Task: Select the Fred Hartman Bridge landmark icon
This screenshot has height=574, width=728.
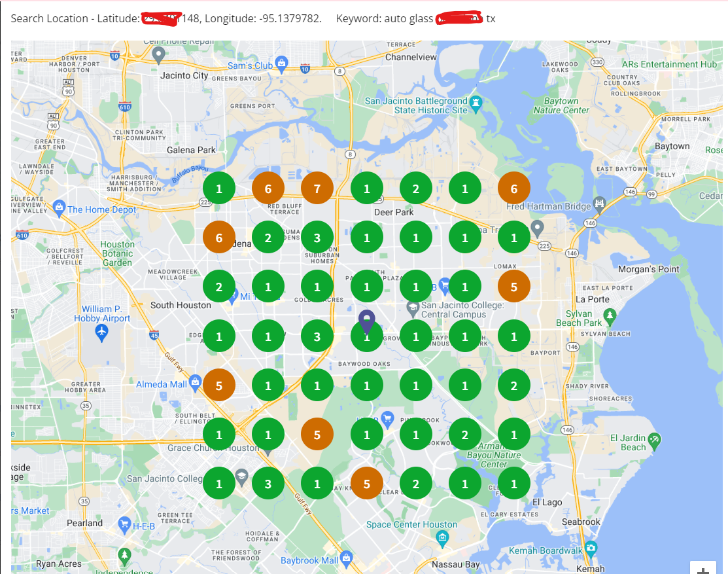Action: pyautogui.click(x=598, y=204)
